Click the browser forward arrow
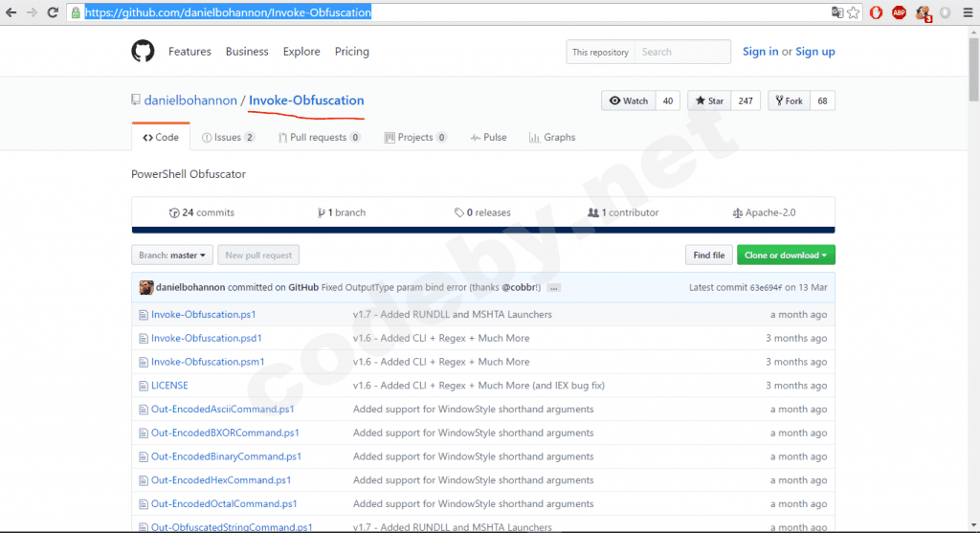Screen dimensions: 980x533 click(32, 12)
